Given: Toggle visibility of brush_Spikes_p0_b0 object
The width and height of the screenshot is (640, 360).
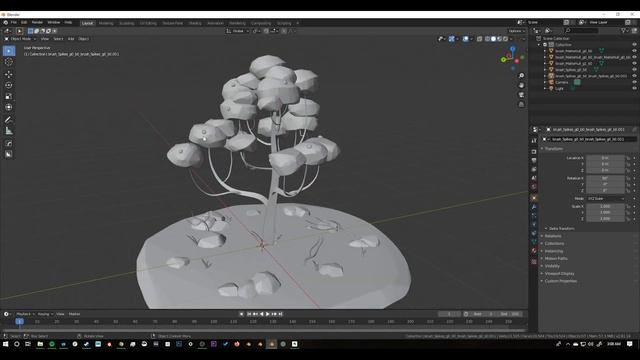Looking at the screenshot, I should (x=634, y=70).
